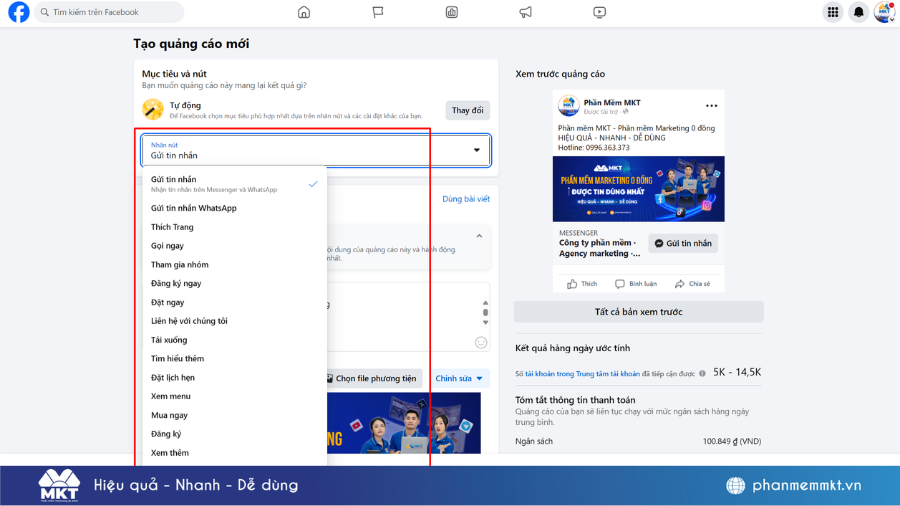
Task: Open the Insights chart icon
Action: (452, 12)
